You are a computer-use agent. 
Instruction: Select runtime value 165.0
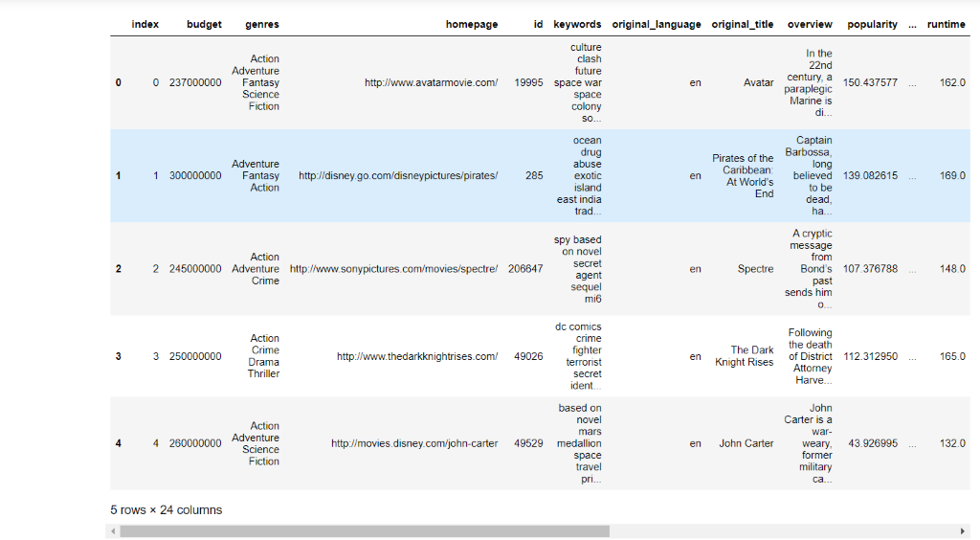point(952,356)
